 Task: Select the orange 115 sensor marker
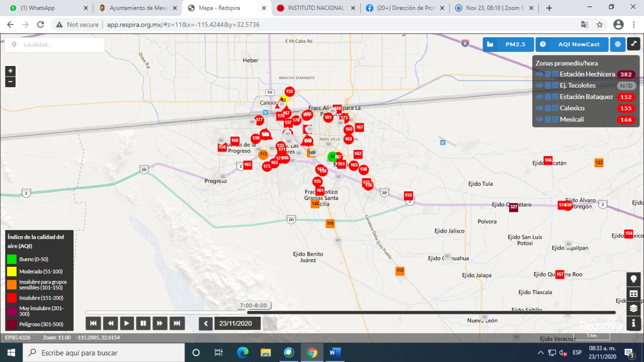[400, 271]
